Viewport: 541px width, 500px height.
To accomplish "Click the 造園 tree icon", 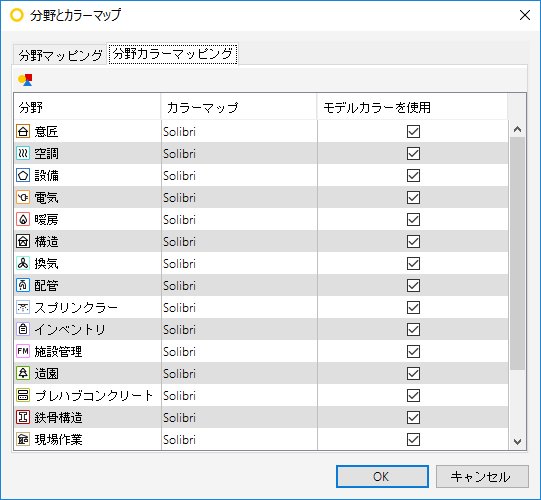I will [23, 373].
